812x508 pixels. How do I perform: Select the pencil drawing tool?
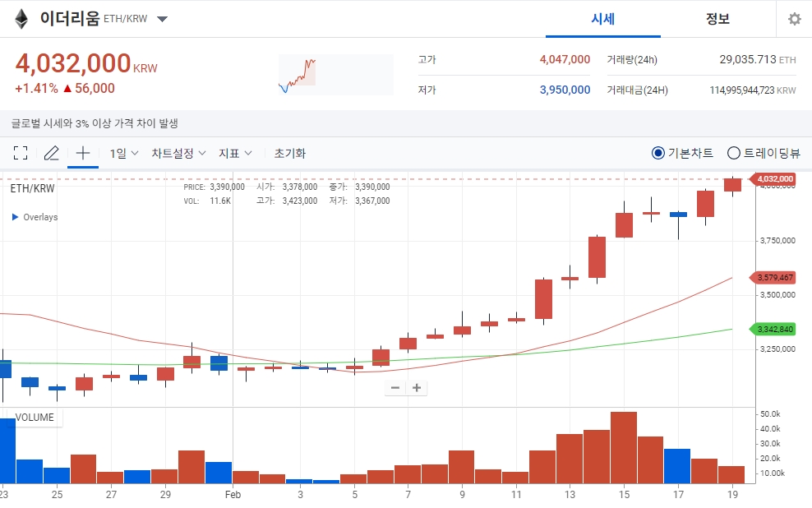[x=51, y=153]
